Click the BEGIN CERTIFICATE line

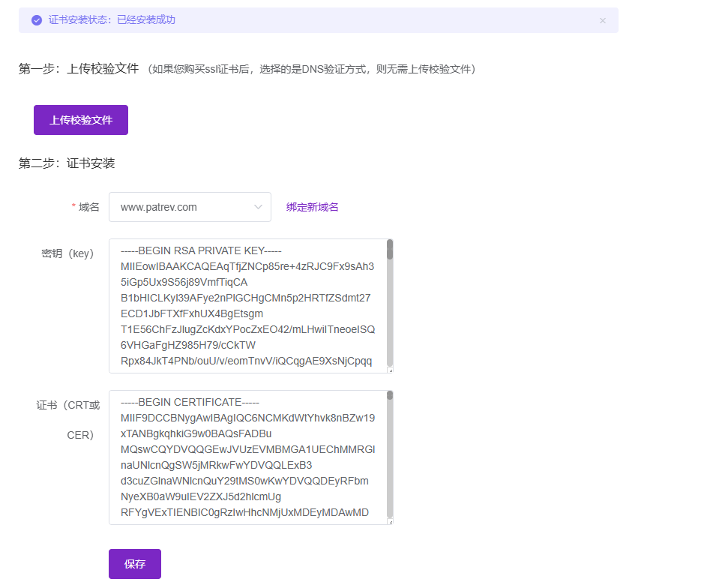pos(191,402)
